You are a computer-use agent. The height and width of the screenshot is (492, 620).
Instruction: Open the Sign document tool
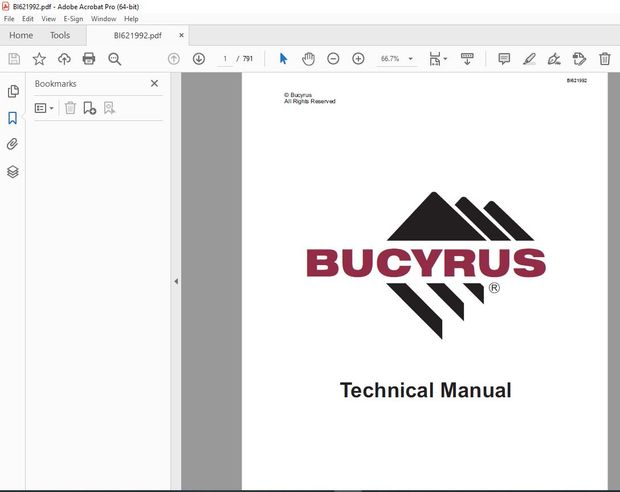point(554,59)
